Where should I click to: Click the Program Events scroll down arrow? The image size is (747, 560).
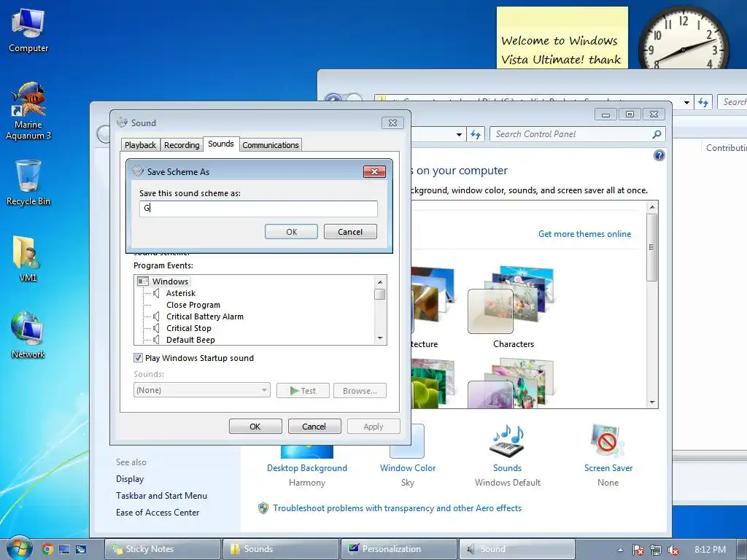380,338
